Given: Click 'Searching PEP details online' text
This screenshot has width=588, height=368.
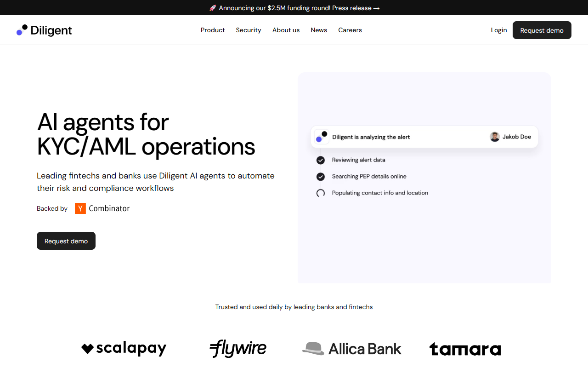Looking at the screenshot, I should click(369, 177).
